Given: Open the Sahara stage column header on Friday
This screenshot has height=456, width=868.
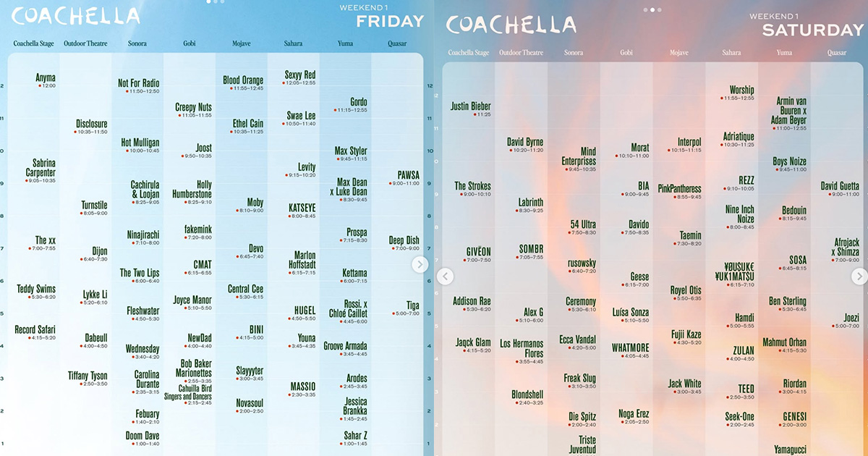Looking at the screenshot, I should [292, 43].
